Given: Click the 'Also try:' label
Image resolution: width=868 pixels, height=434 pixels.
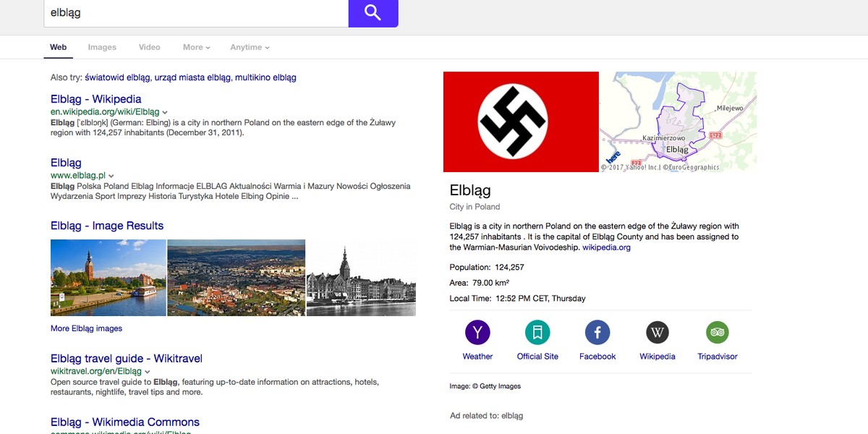Looking at the screenshot, I should point(66,77).
